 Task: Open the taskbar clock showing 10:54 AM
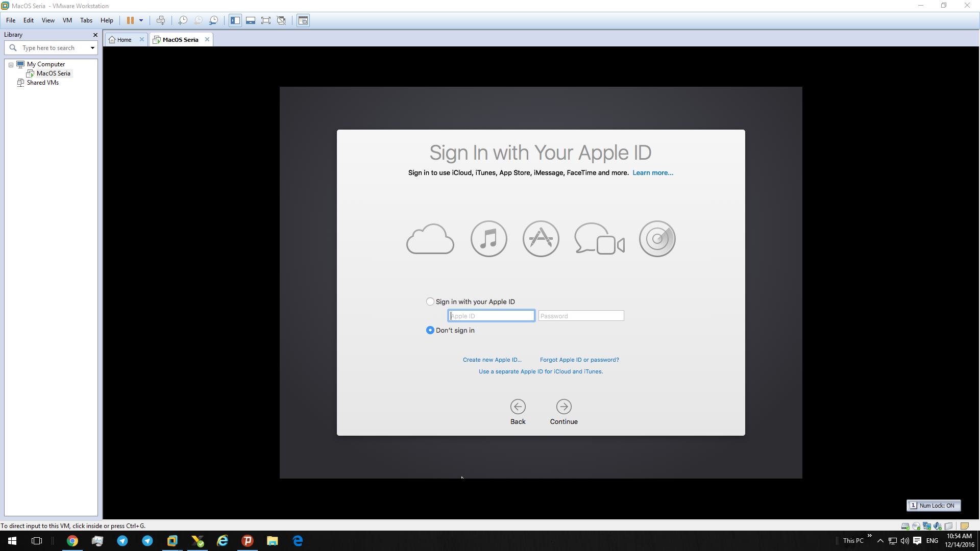point(960,541)
